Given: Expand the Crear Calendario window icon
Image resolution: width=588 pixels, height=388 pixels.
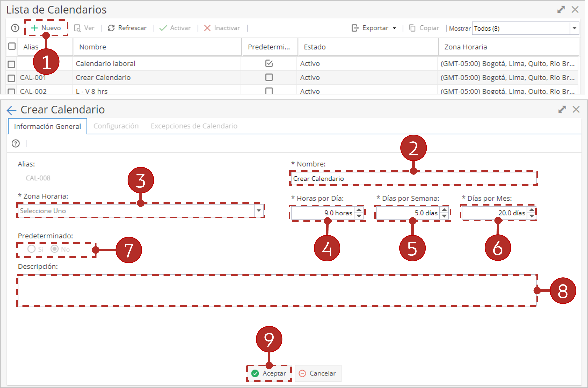Looking at the screenshot, I should tap(562, 109).
